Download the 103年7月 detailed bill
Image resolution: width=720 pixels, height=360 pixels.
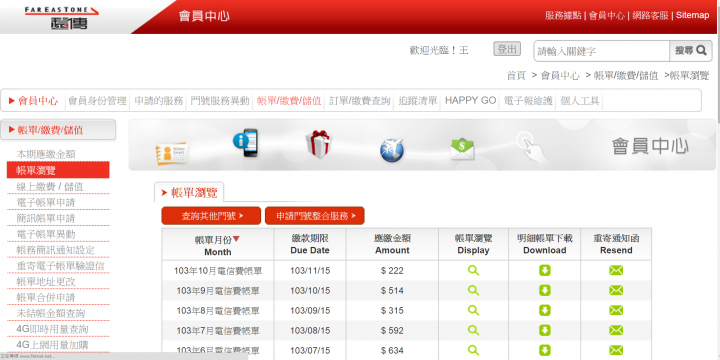pos(545,330)
